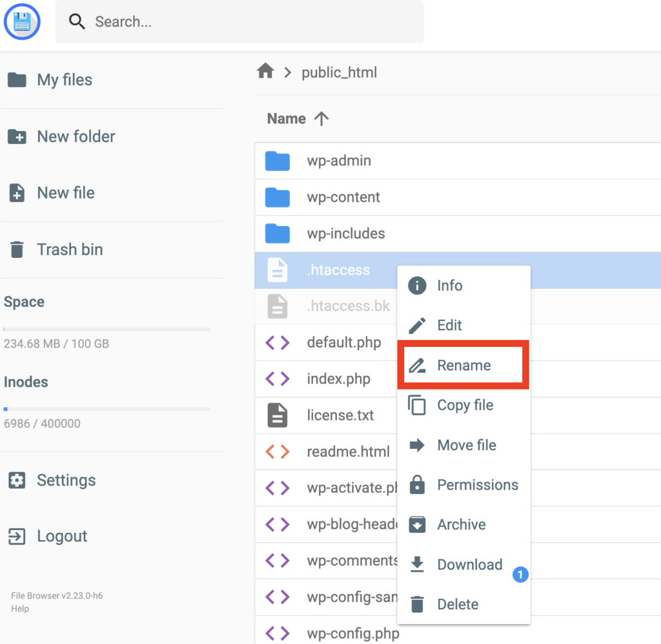Click the public_html breadcrumb link
The image size is (661, 644).
(x=339, y=72)
